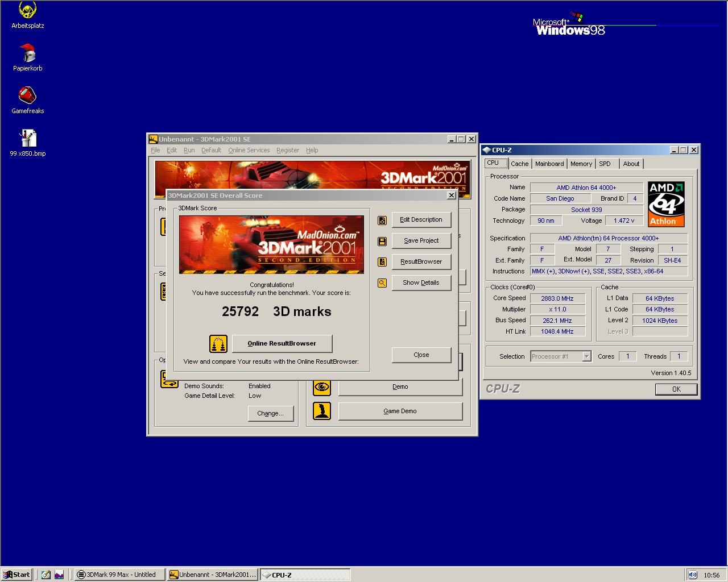Viewport: 728px width, 582px height.
Task: Open the Default menu in 3DMark2001
Action: 211,150
